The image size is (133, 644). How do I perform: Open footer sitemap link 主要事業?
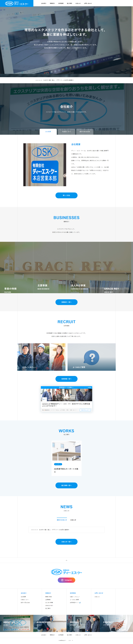(48, 600)
